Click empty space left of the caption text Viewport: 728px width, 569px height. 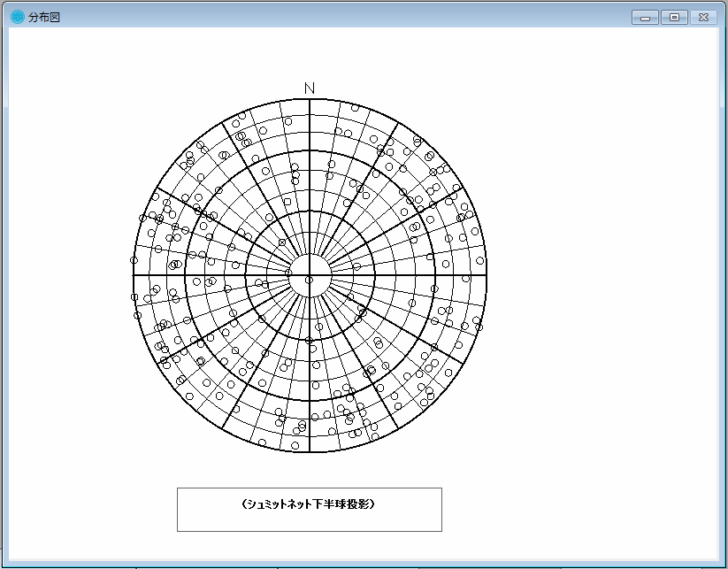[x=208, y=504]
